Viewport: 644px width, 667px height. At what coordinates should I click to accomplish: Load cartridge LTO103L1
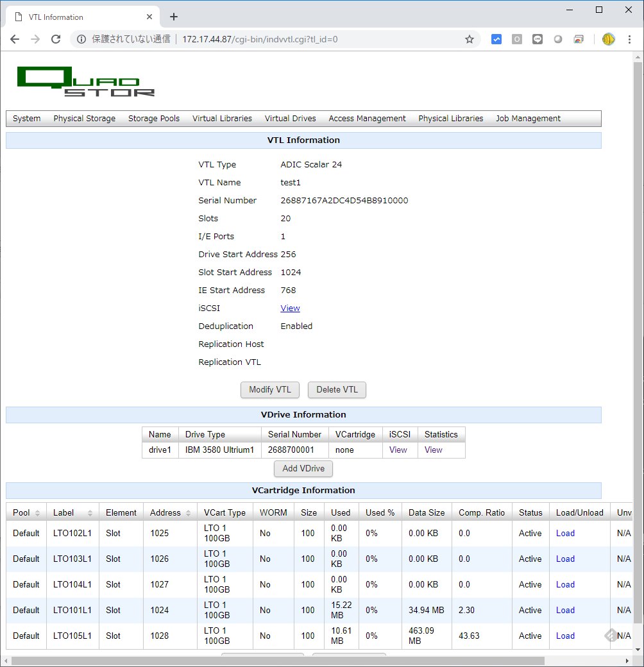[565, 559]
